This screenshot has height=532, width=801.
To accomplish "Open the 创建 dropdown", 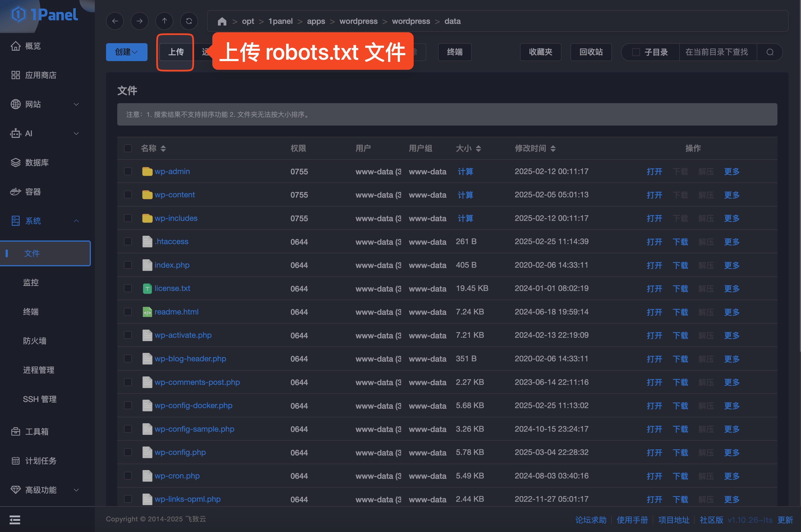I will tap(126, 52).
